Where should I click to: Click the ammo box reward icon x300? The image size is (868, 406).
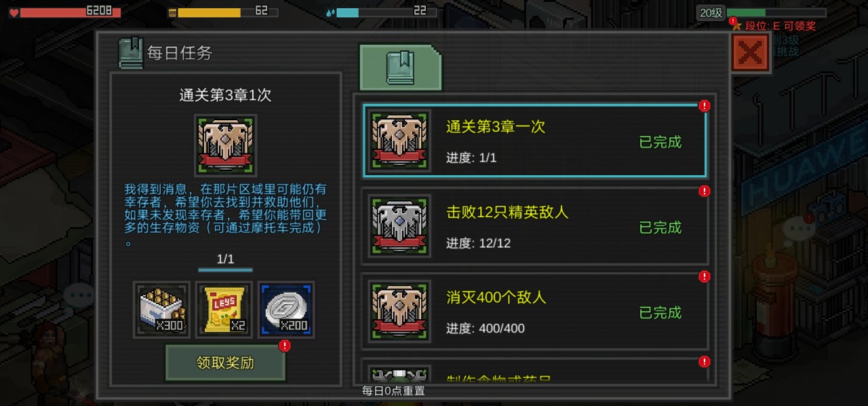pos(161,309)
